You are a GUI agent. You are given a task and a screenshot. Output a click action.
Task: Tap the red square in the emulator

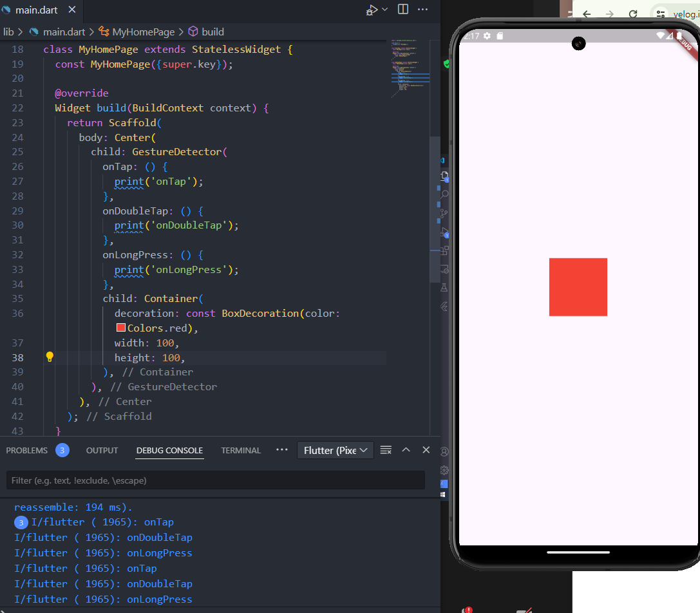578,287
